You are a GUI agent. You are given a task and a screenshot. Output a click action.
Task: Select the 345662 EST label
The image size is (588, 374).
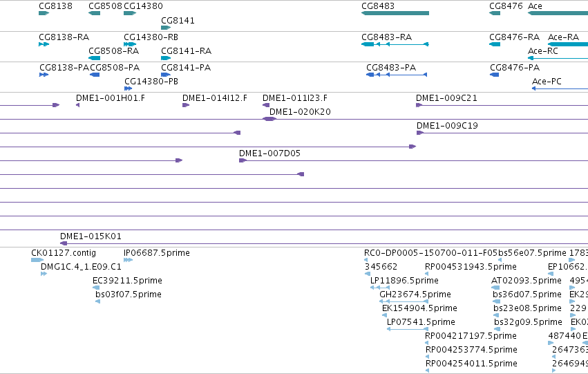tap(381, 267)
